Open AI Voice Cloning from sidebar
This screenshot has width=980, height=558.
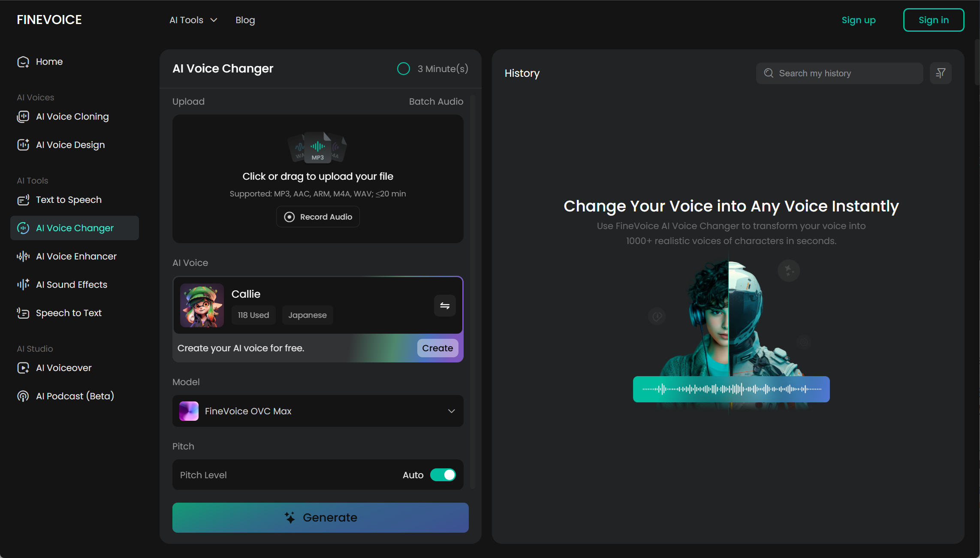(72, 117)
